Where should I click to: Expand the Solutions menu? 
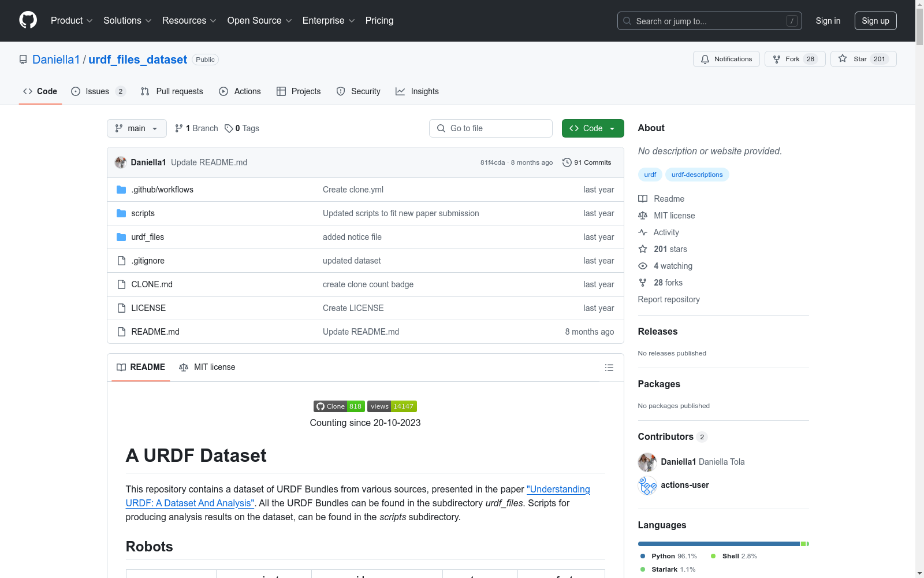(x=128, y=21)
